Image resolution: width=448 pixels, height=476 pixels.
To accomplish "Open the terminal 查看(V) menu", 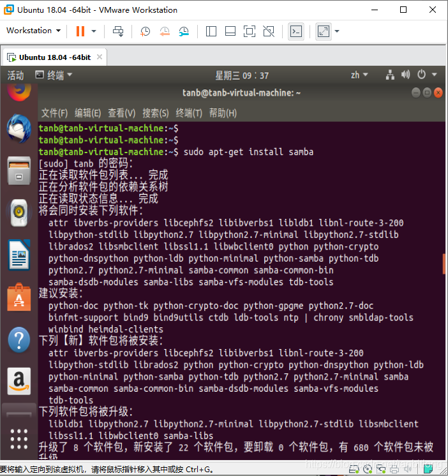I will click(122, 113).
